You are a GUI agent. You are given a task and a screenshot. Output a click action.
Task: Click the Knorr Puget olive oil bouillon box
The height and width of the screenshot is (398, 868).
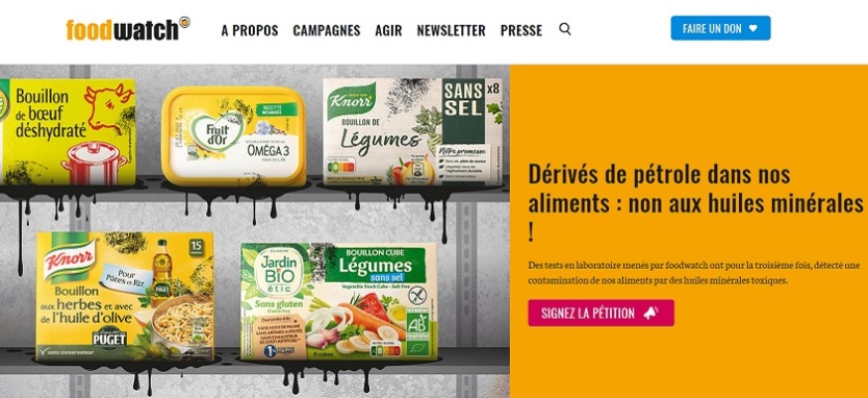click(125, 297)
